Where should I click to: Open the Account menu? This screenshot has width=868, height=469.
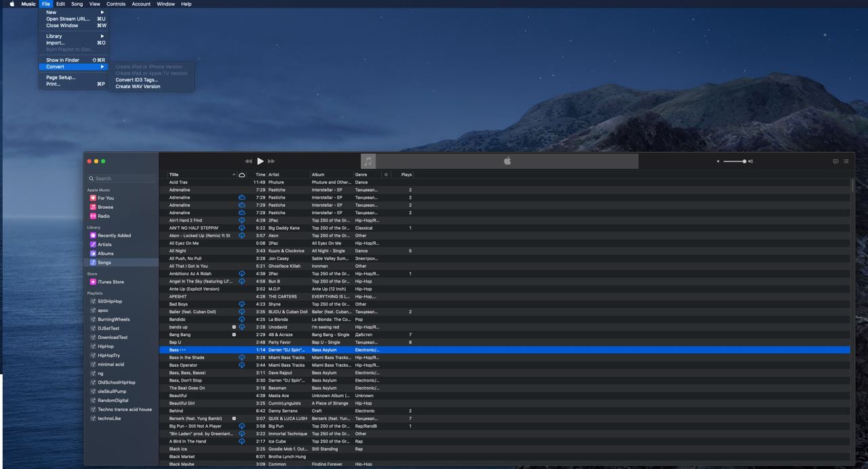click(141, 4)
